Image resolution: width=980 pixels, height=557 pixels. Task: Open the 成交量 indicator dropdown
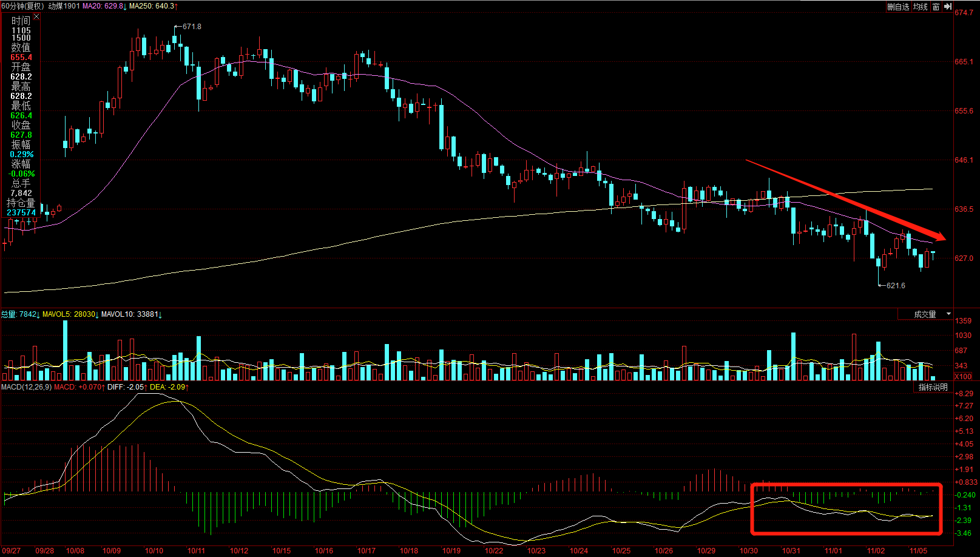coord(925,314)
